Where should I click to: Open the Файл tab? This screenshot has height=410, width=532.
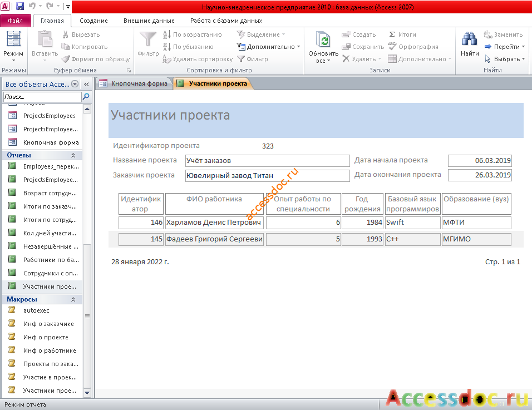tap(16, 21)
